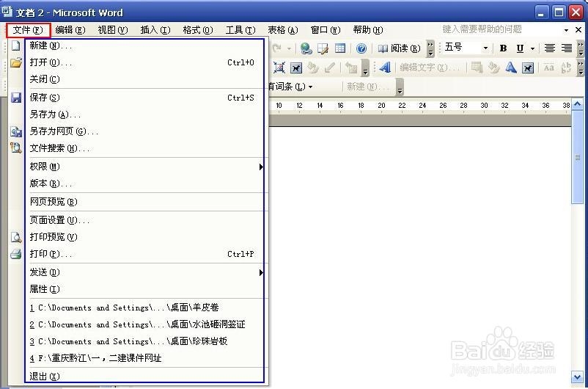
Task: Open the help question box dropdown arrow
Action: point(566,30)
